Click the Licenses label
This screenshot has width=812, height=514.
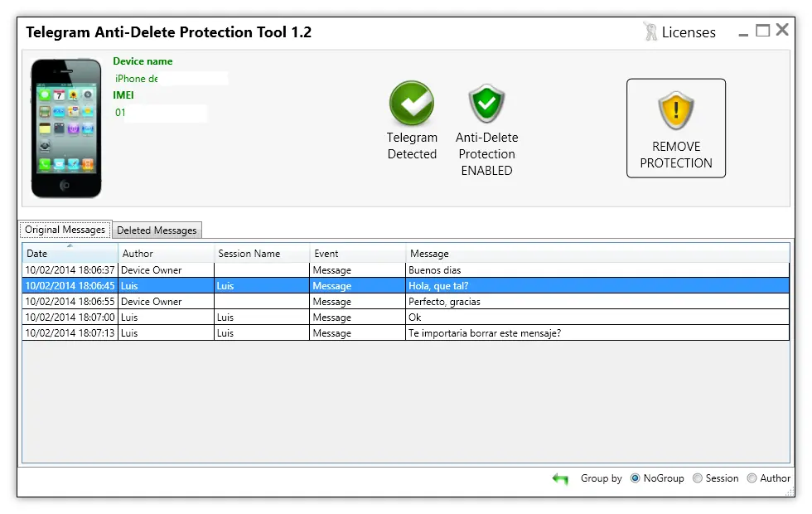pyautogui.click(x=689, y=32)
